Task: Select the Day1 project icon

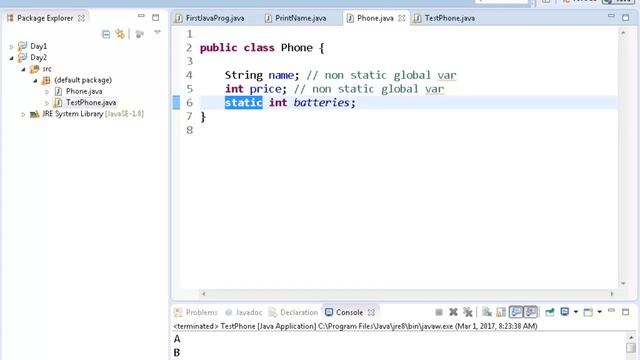Action: 22,46
